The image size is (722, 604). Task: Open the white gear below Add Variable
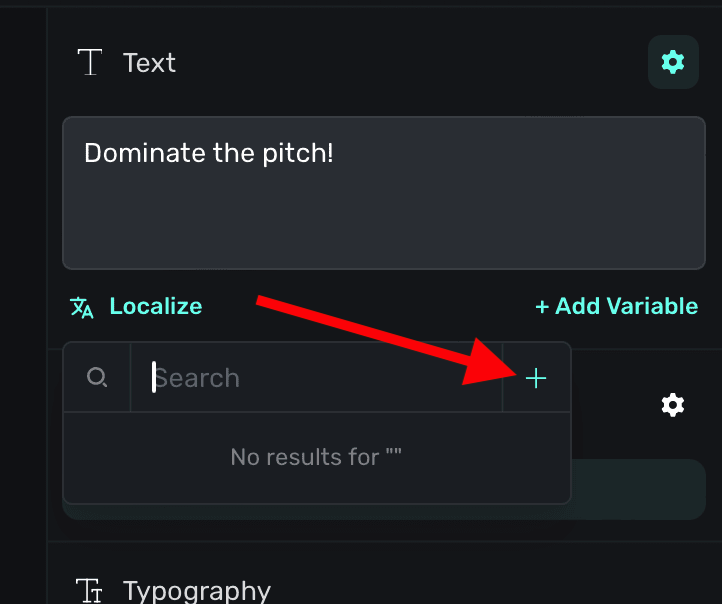[673, 405]
